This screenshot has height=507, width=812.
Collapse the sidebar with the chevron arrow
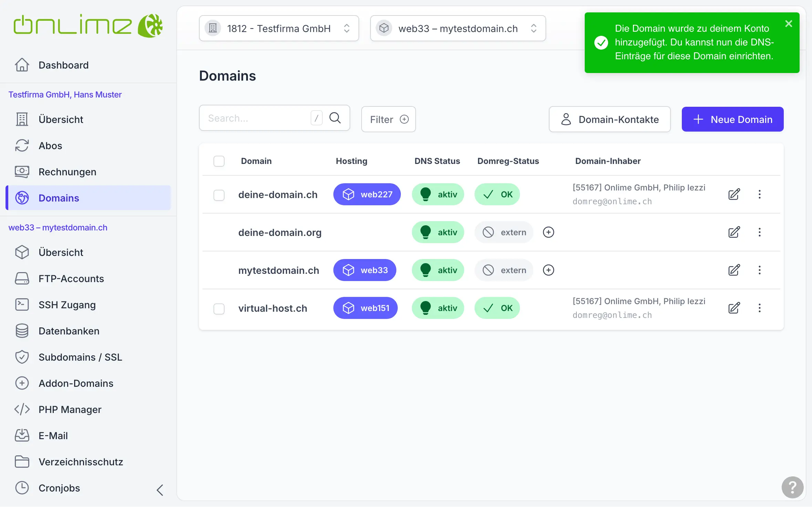pos(160,490)
